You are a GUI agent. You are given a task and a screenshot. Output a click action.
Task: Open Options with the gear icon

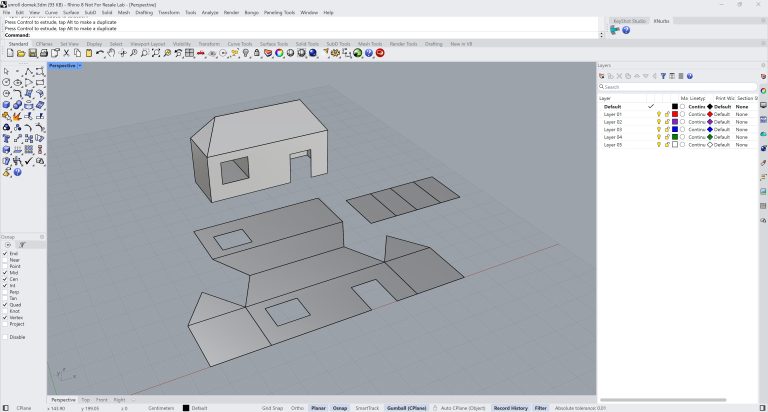click(x=336, y=53)
